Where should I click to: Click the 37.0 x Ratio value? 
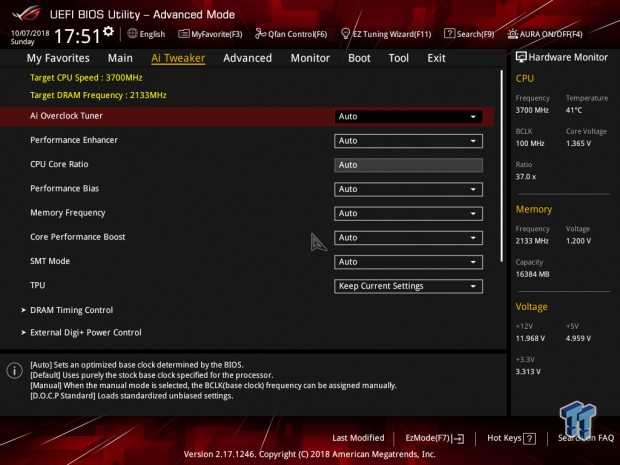point(525,177)
